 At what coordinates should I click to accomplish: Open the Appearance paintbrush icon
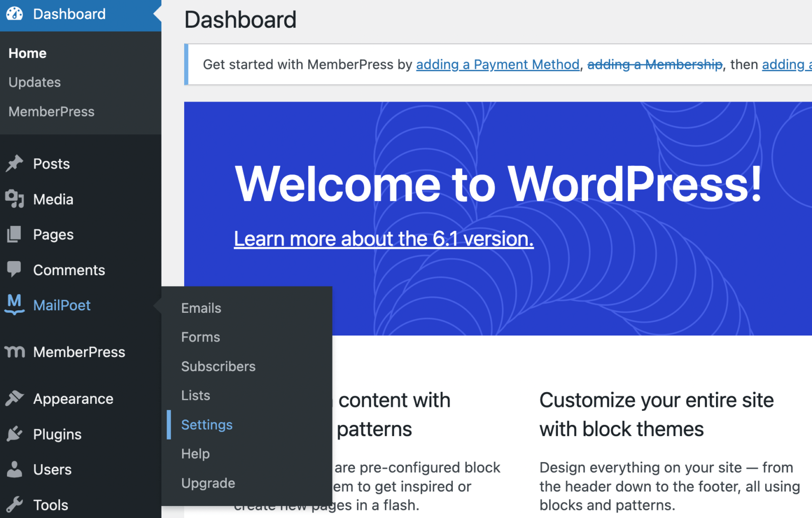point(15,398)
